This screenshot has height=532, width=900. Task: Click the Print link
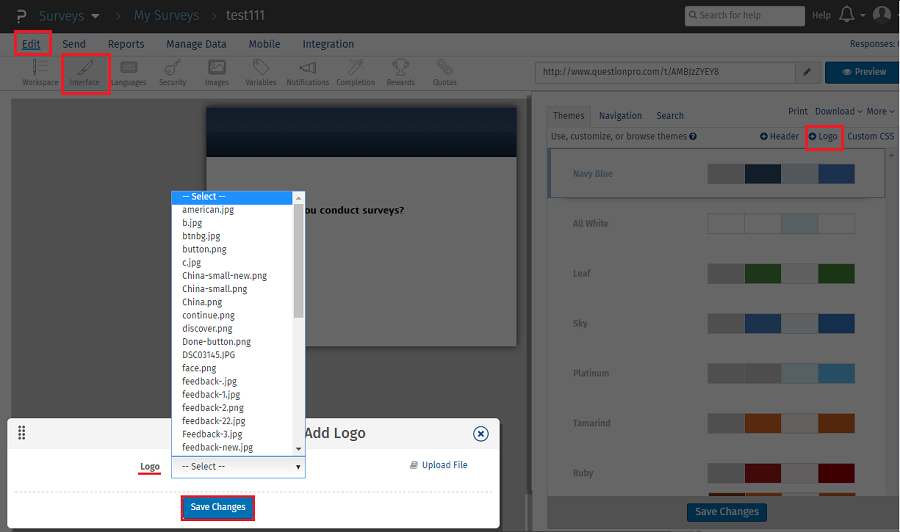tap(797, 111)
